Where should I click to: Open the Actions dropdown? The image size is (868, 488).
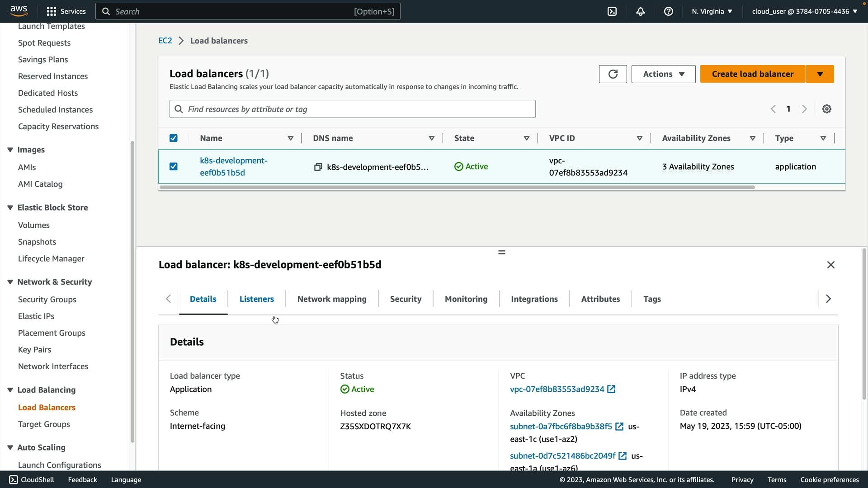(x=663, y=74)
